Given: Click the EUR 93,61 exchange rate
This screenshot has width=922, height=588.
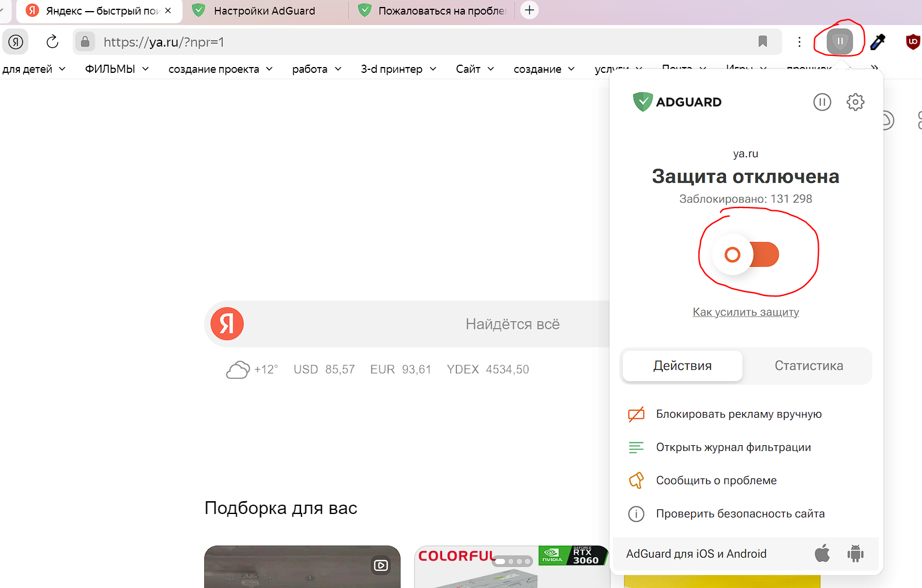Looking at the screenshot, I should (401, 369).
